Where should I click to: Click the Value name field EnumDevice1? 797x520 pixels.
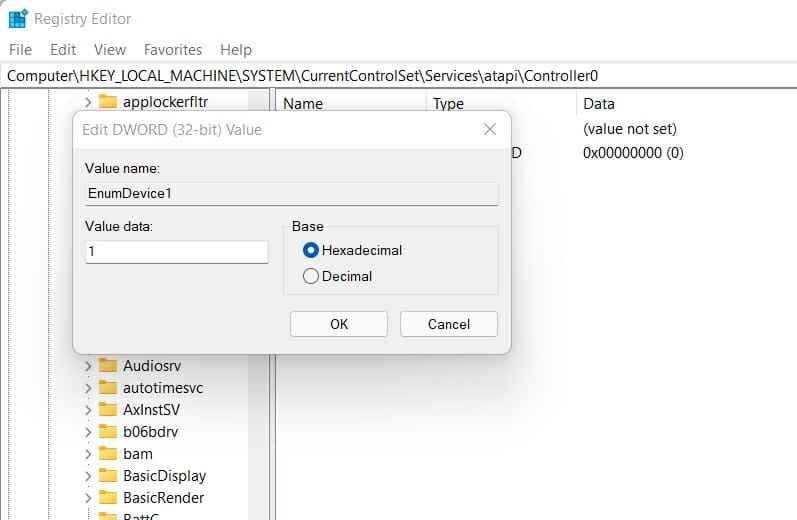tap(292, 194)
